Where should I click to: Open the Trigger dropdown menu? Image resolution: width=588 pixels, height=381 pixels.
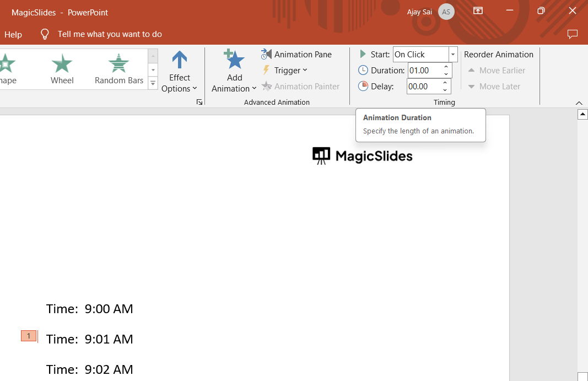click(284, 70)
